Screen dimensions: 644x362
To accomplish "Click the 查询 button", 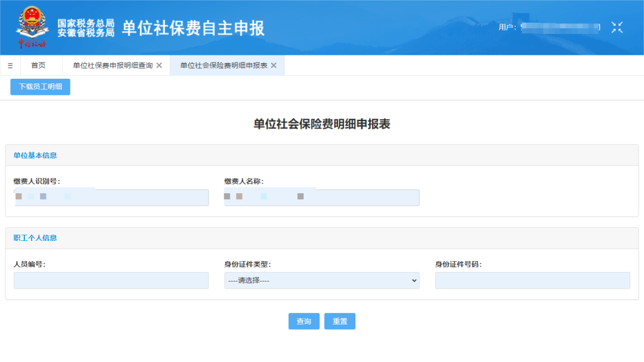I will click(304, 321).
